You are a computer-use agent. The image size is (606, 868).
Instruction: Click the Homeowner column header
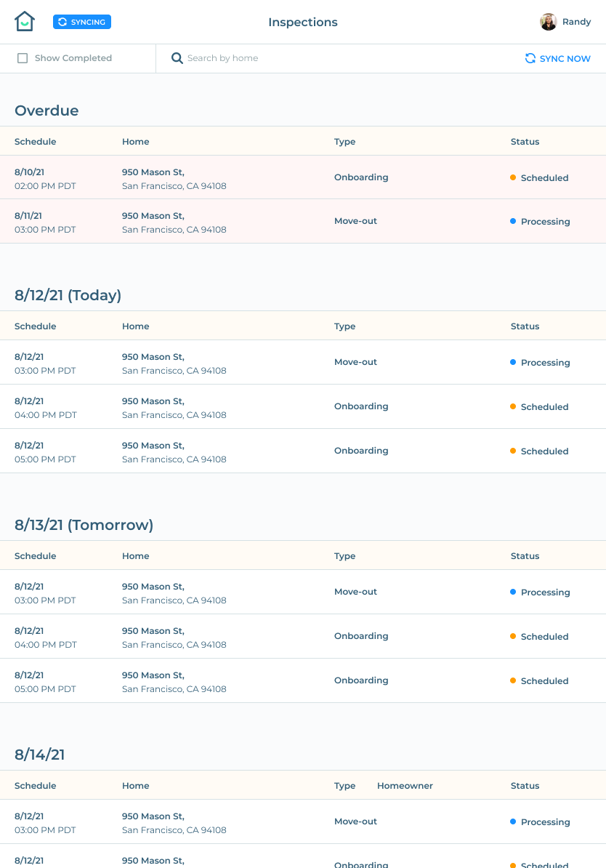405,786
